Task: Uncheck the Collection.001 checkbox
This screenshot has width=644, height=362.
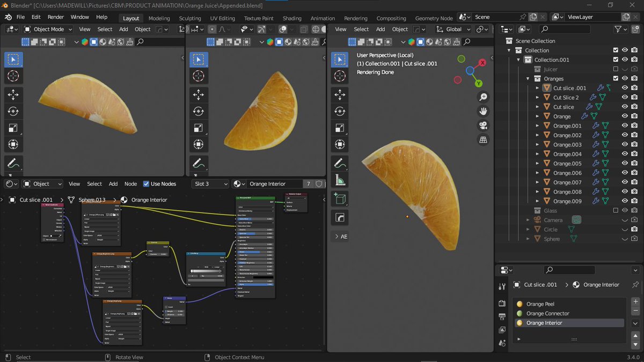Action: (616, 60)
